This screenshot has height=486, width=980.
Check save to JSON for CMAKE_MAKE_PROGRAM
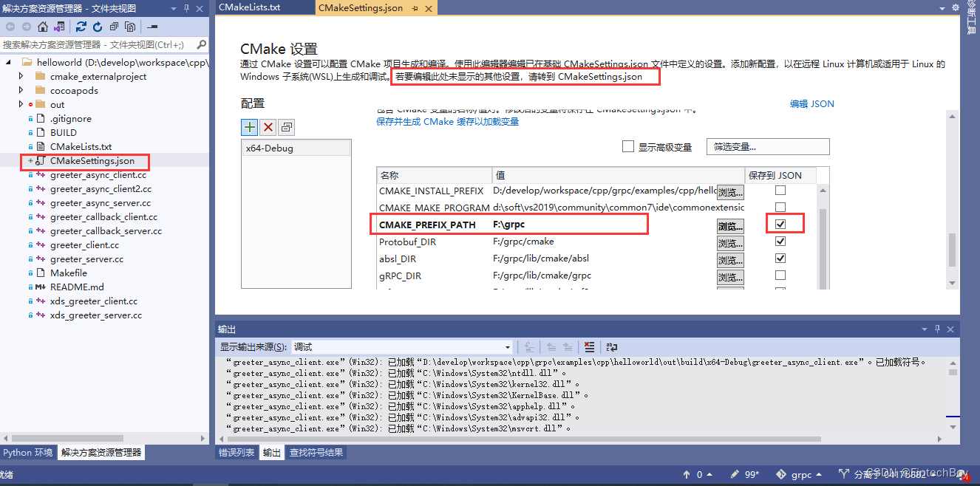[x=780, y=208]
